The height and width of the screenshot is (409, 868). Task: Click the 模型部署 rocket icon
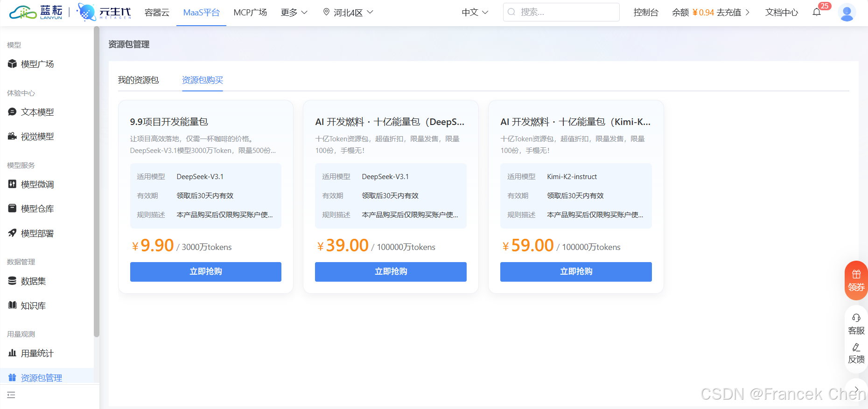coord(13,233)
